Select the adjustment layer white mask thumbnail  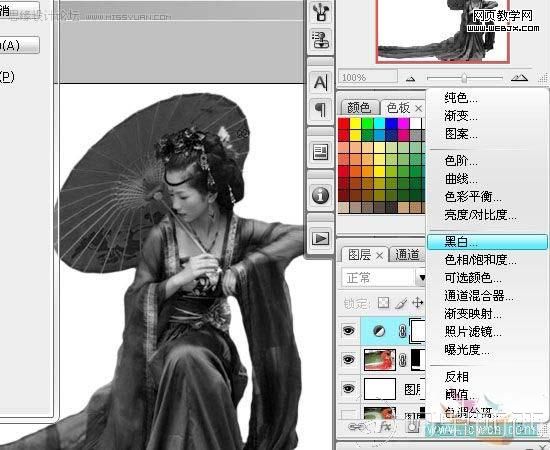[x=418, y=331]
